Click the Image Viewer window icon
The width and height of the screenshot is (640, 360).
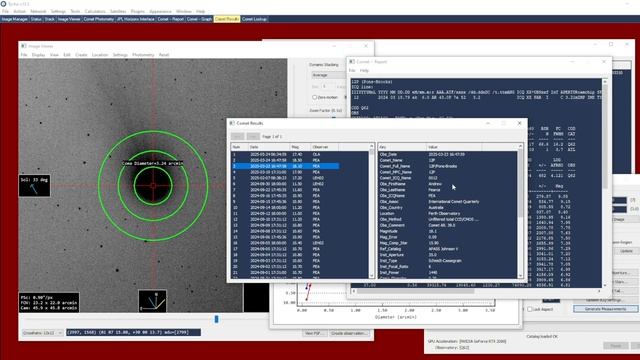tap(24, 46)
